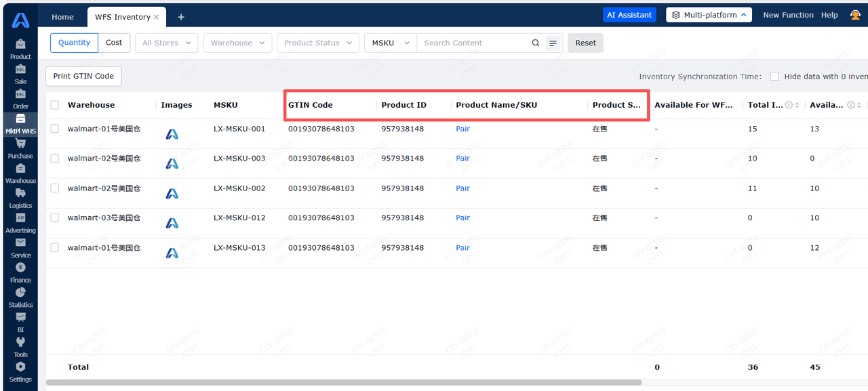
Task: Switch to the Home tab
Action: coord(63,17)
